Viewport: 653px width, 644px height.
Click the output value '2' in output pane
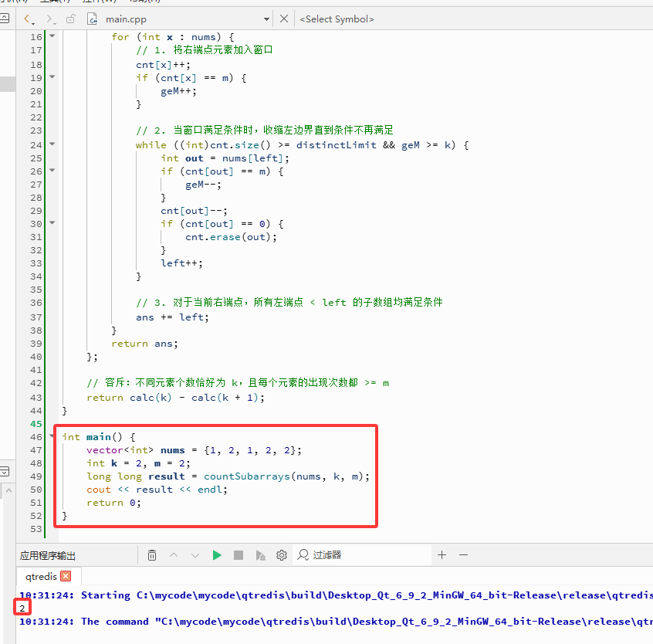point(22,608)
